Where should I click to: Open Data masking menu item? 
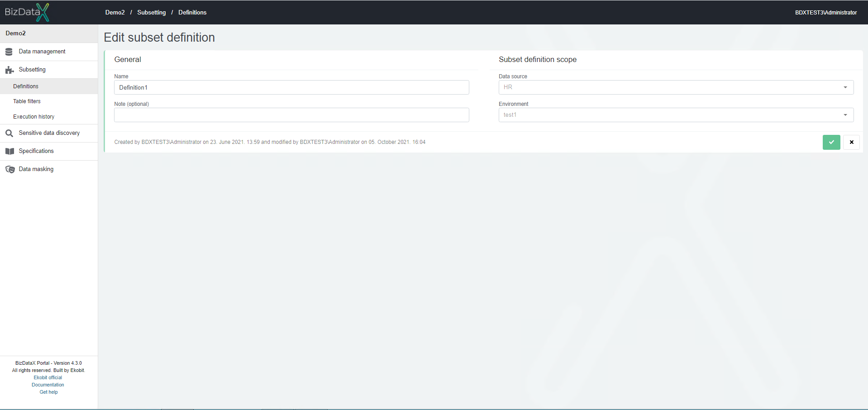[49, 169]
